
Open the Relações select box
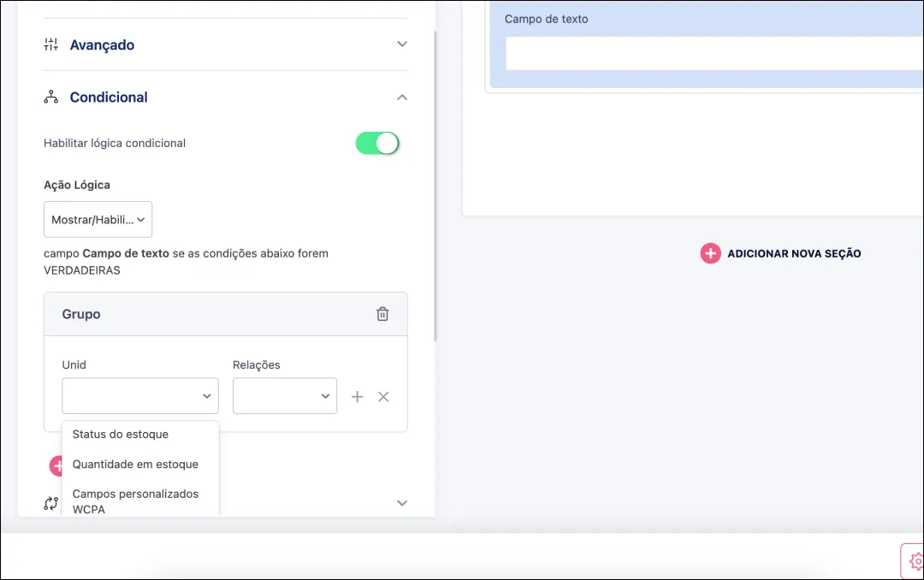[284, 396]
